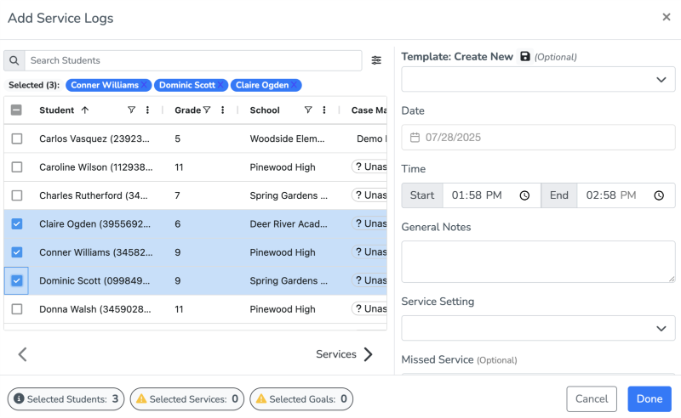Viewport: 681px width, 418px height.
Task: Save template using the floppy disk icon
Action: coord(525,56)
